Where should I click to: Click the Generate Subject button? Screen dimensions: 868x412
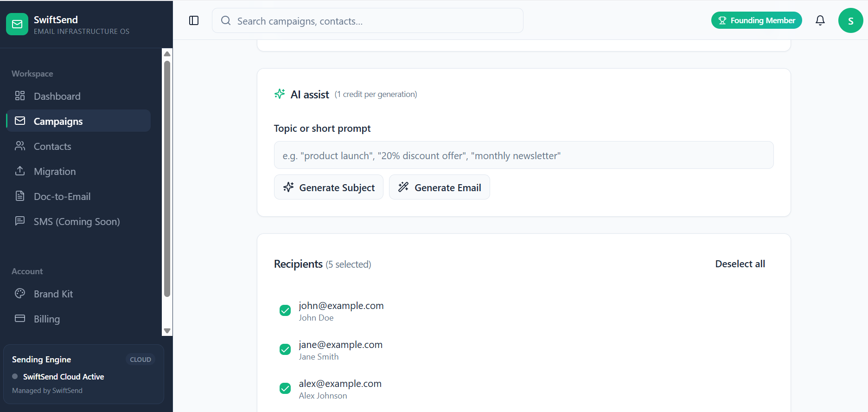coord(329,187)
